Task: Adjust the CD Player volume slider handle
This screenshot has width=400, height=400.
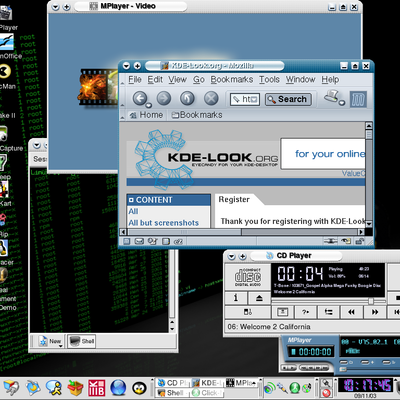Action: coord(371,301)
